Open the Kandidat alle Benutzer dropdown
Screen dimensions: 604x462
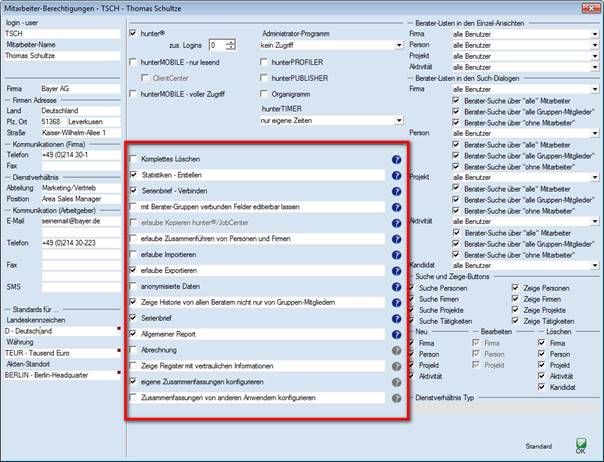594,266
